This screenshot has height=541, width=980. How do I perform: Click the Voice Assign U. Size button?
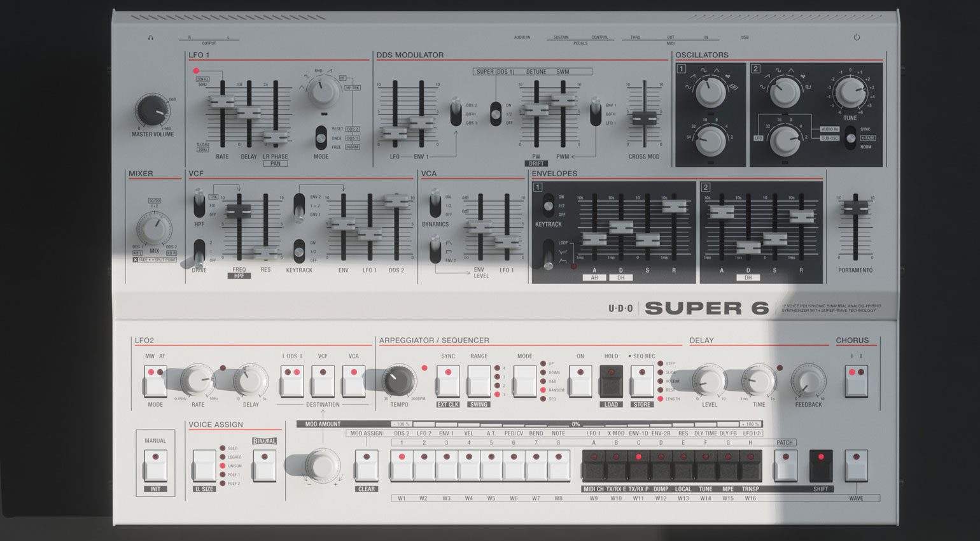click(x=204, y=465)
